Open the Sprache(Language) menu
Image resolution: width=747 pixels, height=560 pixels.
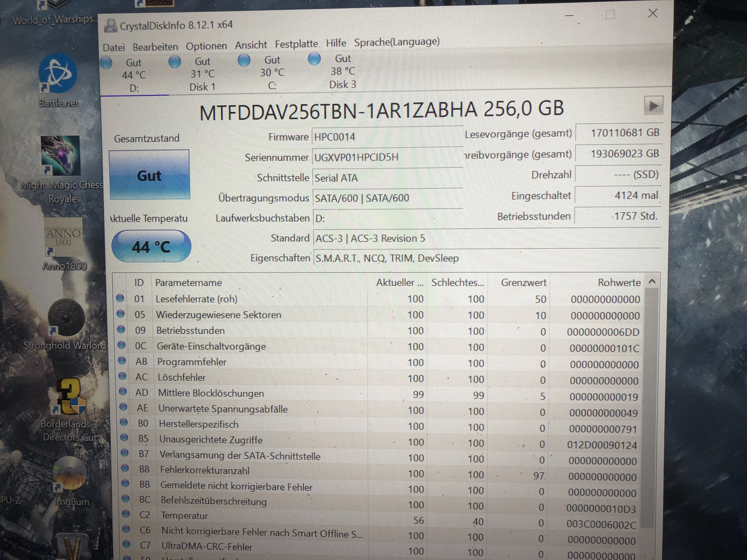[396, 42]
